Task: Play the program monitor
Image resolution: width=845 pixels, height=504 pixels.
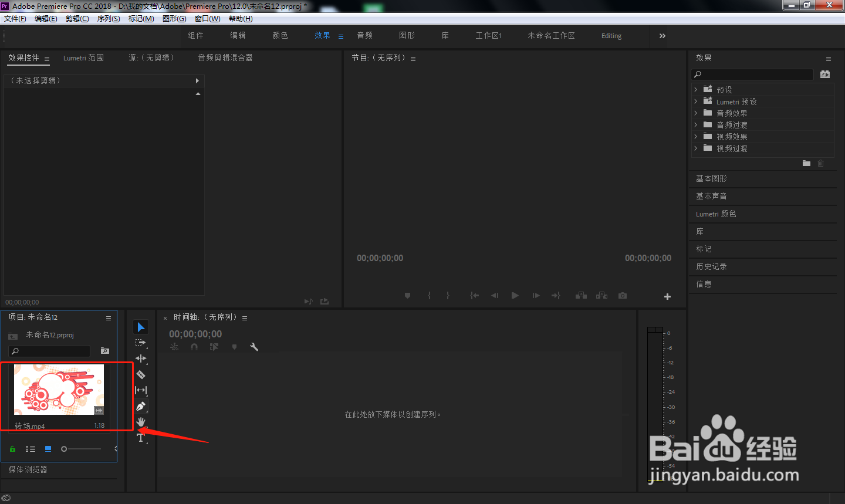Action: coord(515,296)
